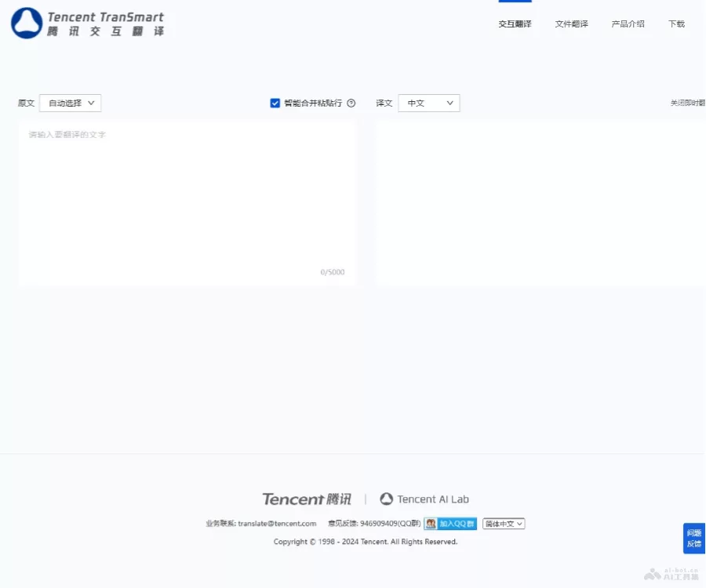Click the translation output panel
The height and width of the screenshot is (588, 706).
click(x=540, y=203)
